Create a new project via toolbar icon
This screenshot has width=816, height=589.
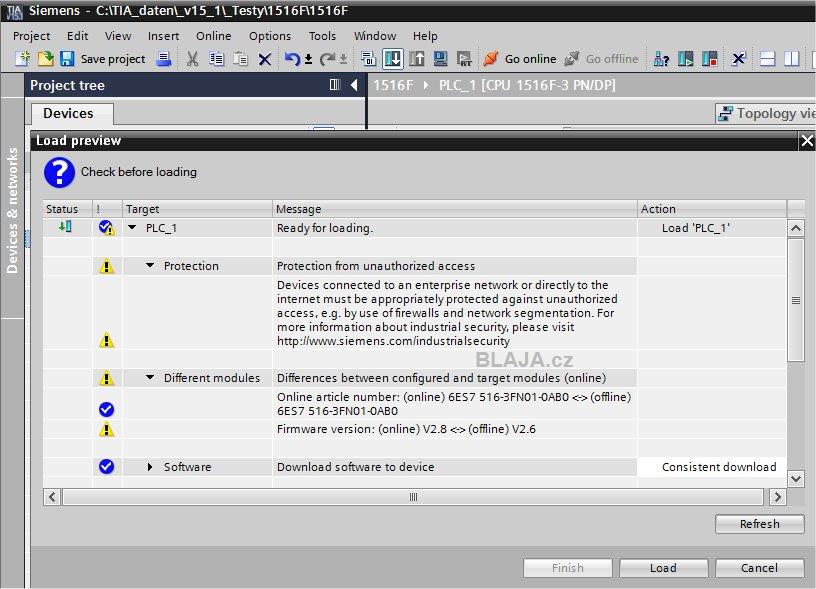[22, 59]
